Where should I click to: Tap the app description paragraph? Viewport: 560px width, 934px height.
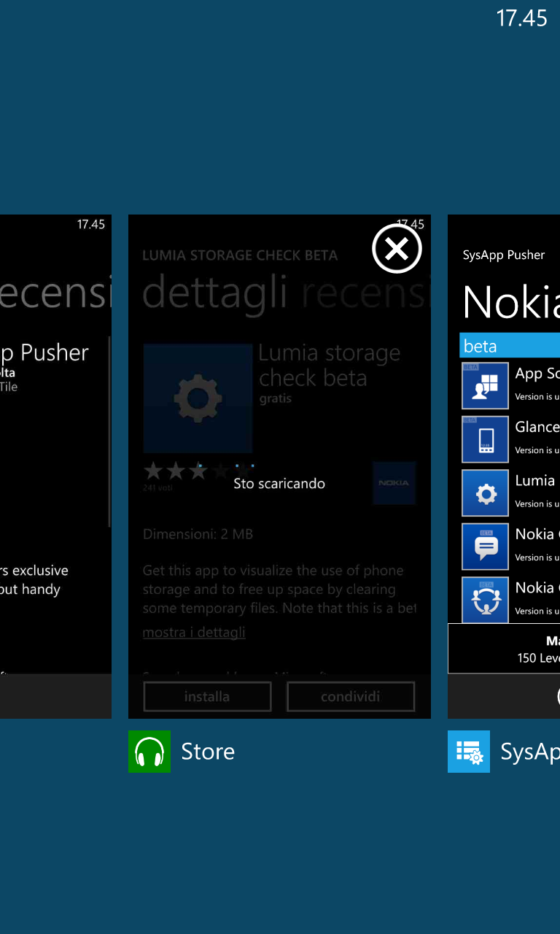[x=279, y=589]
